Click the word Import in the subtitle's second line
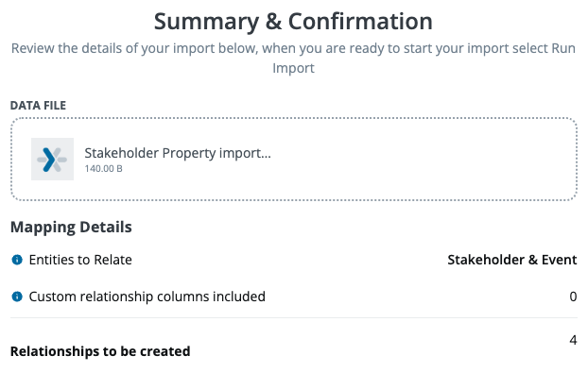This screenshot has width=588, height=373. click(293, 68)
